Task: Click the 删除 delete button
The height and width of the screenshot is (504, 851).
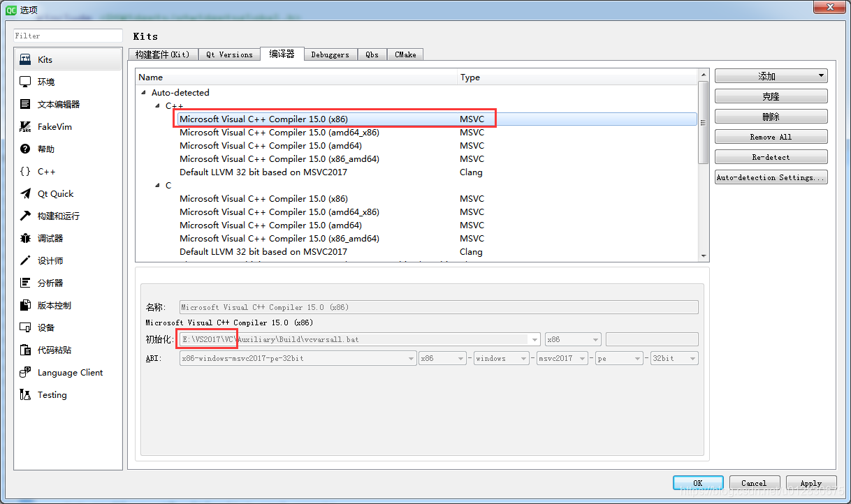Action: coord(771,117)
